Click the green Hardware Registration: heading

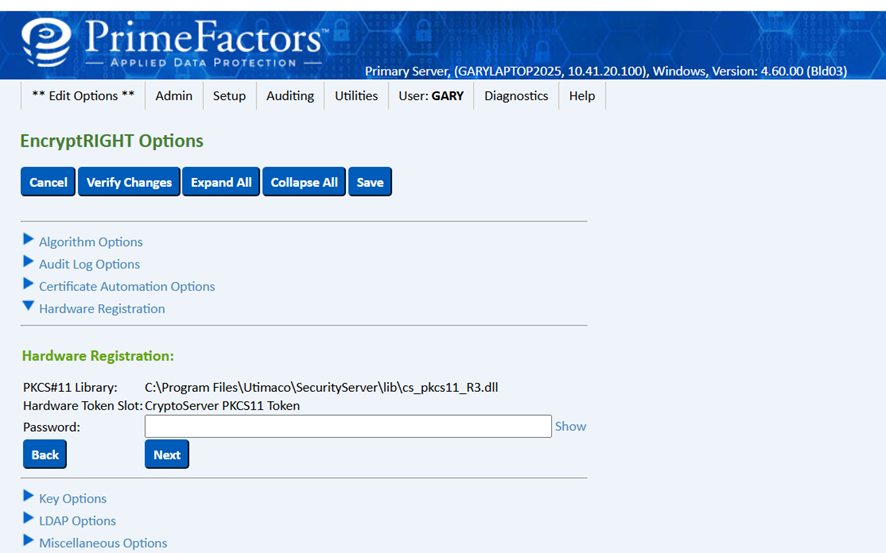pos(98,356)
